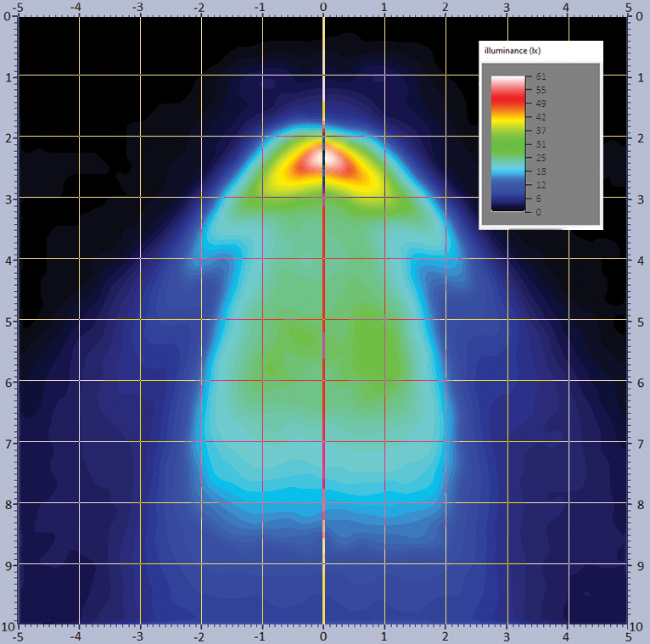This screenshot has height=644, width=650.
Task: Click the 'illuminance (lx)' legend title
Action: (x=512, y=51)
